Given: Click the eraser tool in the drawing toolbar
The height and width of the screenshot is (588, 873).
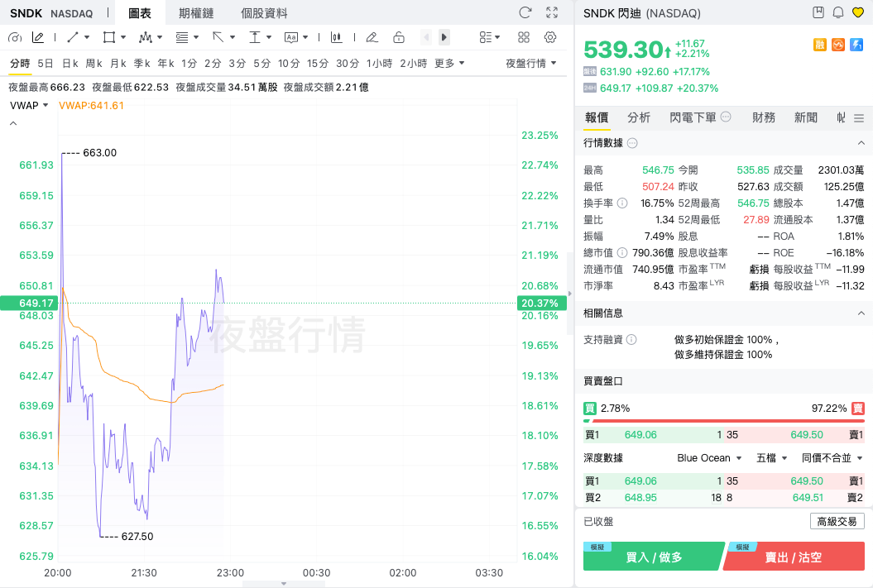Looking at the screenshot, I should coord(372,37).
